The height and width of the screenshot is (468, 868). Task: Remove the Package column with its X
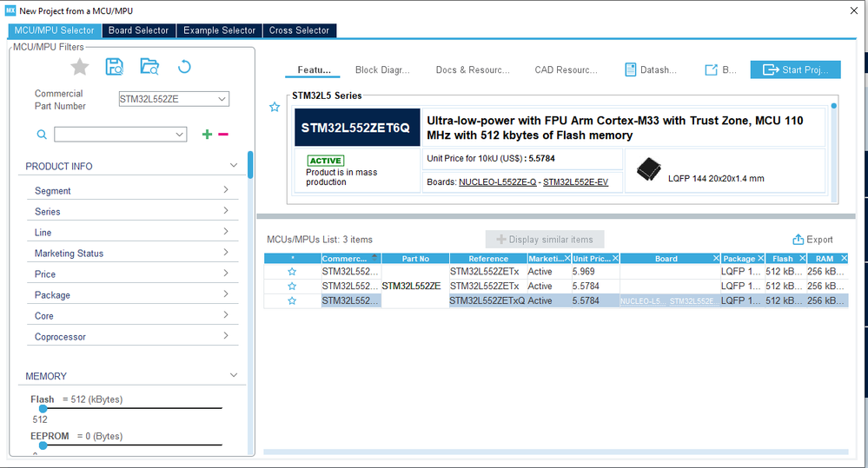760,259
